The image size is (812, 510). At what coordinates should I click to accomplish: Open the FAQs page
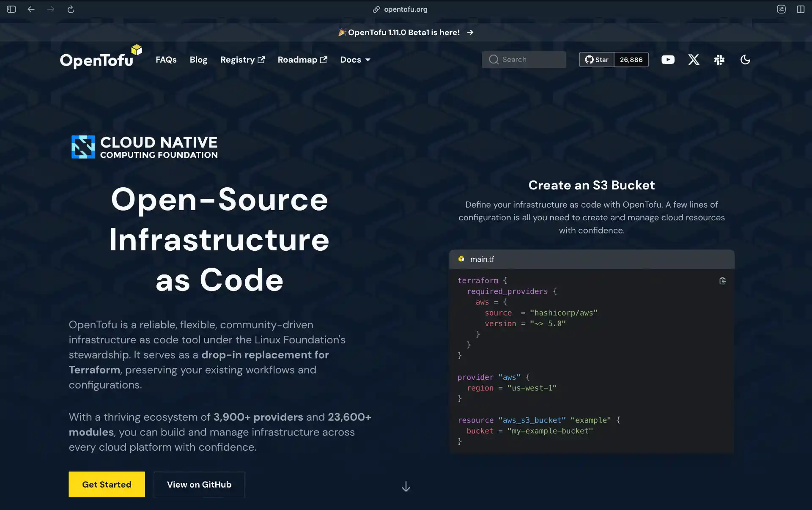pos(166,60)
